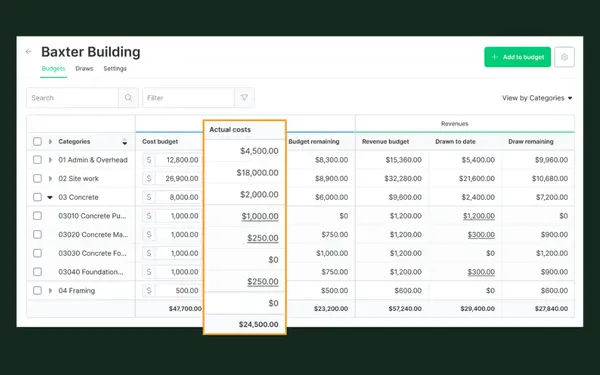Click the Drawn to date column header
The height and width of the screenshot is (375, 600).
[455, 142]
